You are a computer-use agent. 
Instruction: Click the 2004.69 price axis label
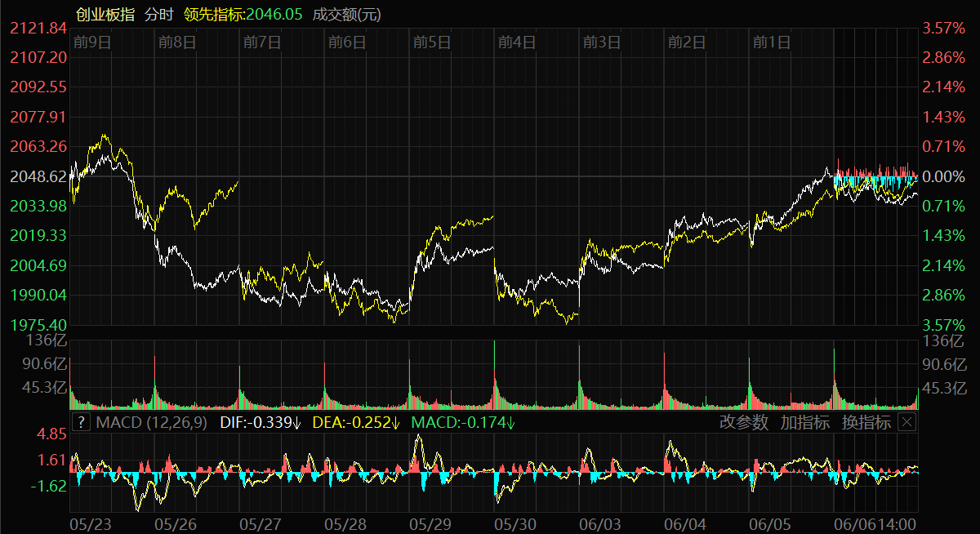point(38,265)
